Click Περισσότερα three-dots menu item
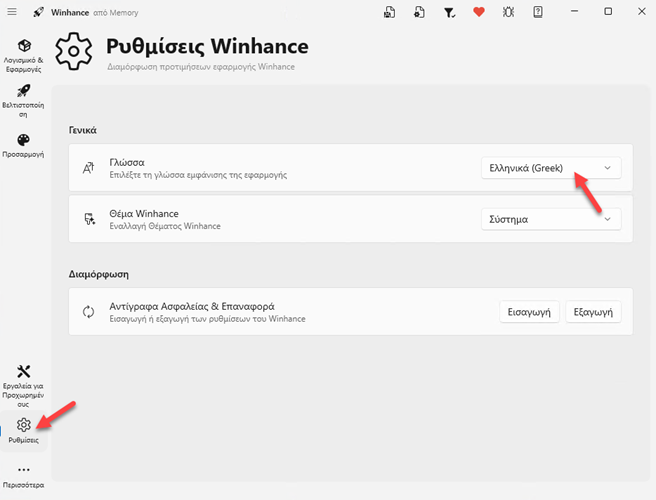 pyautogui.click(x=24, y=474)
